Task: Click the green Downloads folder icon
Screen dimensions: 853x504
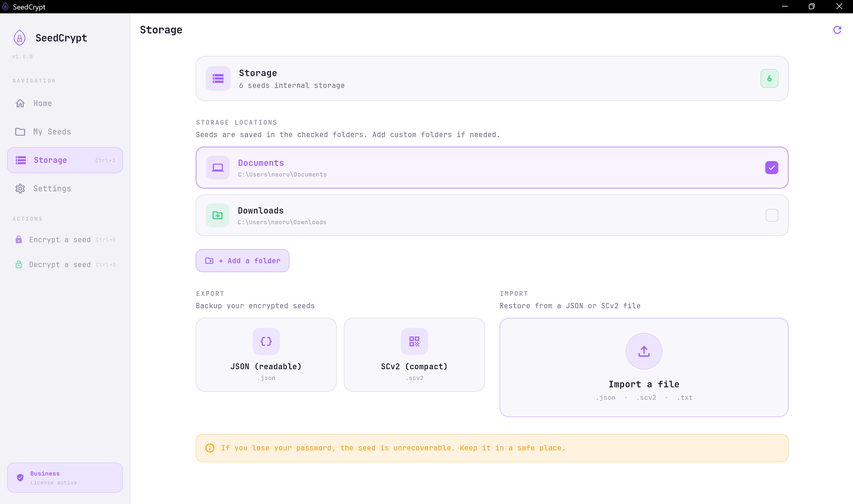Action: [218, 215]
